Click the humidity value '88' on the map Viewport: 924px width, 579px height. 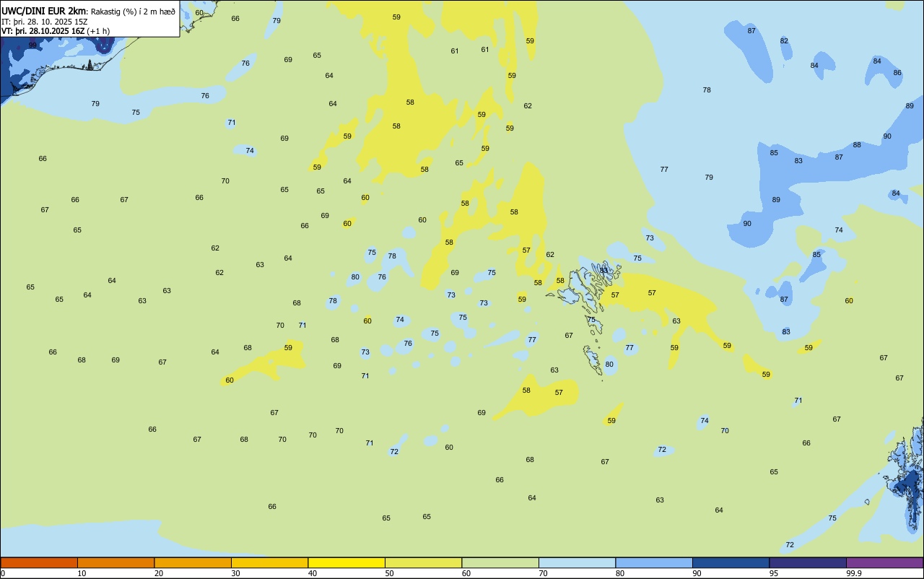(857, 144)
